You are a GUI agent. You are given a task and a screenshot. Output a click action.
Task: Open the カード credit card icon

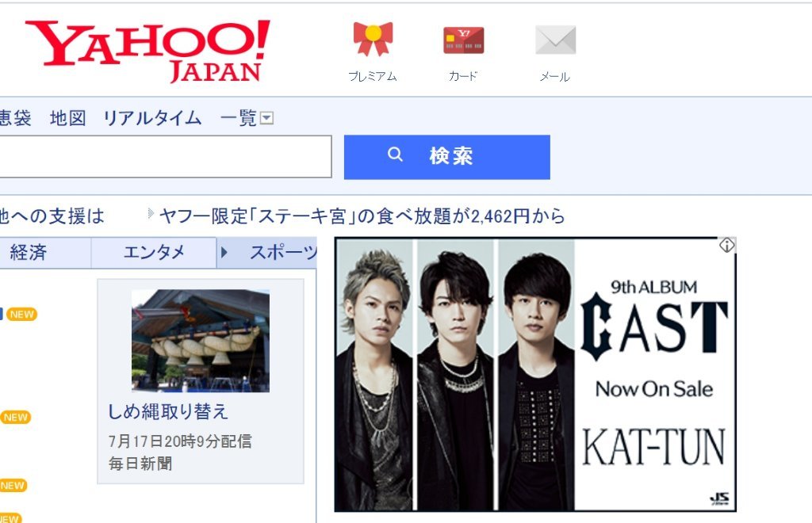(x=463, y=40)
